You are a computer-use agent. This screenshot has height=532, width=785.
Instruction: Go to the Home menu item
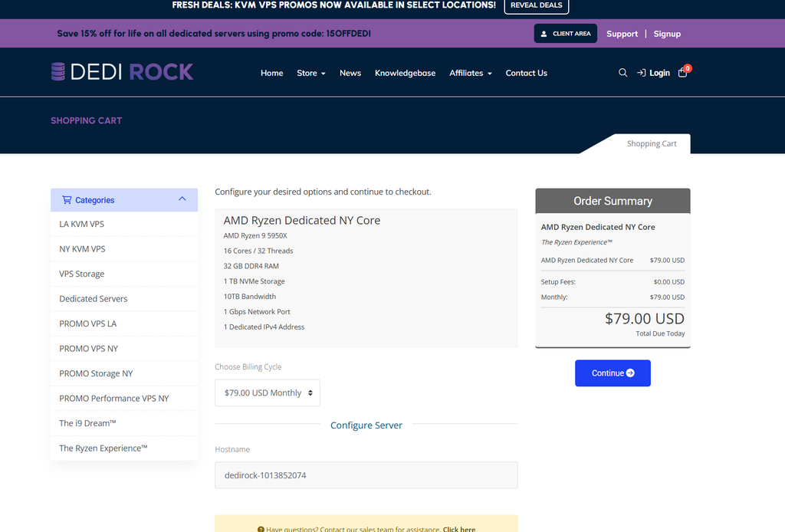coord(272,73)
